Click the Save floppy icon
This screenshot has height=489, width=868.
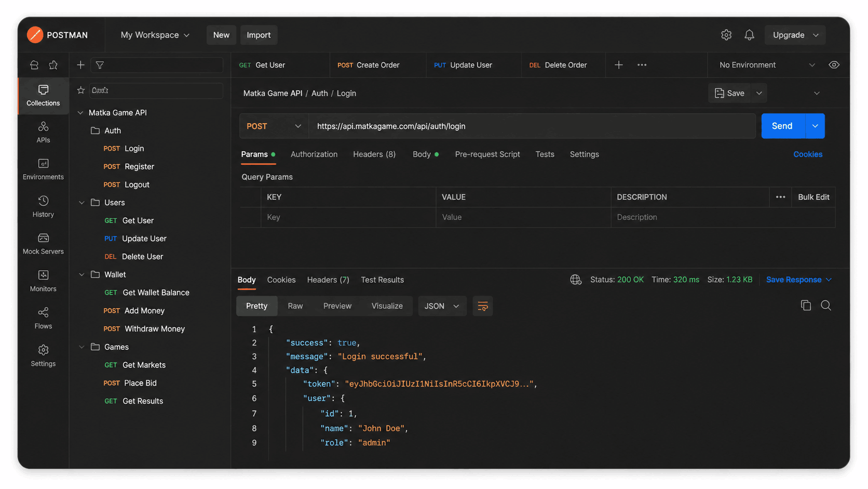click(720, 93)
